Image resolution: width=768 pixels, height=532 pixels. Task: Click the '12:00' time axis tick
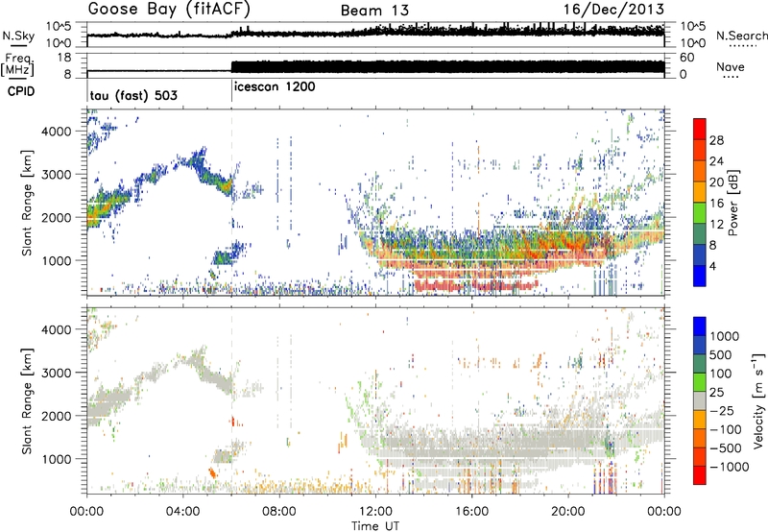pos(375,512)
